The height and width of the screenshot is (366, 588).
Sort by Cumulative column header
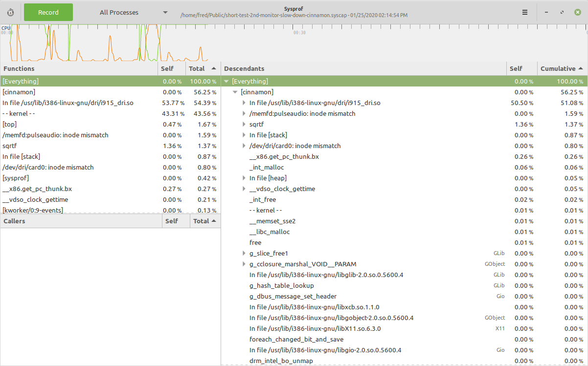pyautogui.click(x=562, y=69)
